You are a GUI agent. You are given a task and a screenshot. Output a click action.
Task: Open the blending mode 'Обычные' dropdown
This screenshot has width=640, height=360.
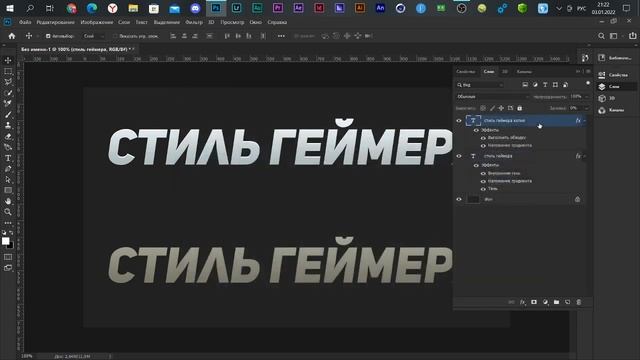(x=493, y=97)
